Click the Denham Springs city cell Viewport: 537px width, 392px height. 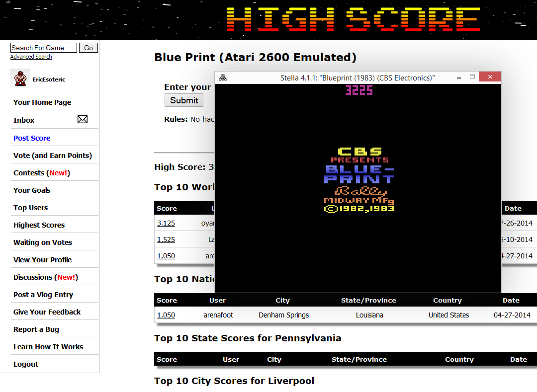point(283,315)
